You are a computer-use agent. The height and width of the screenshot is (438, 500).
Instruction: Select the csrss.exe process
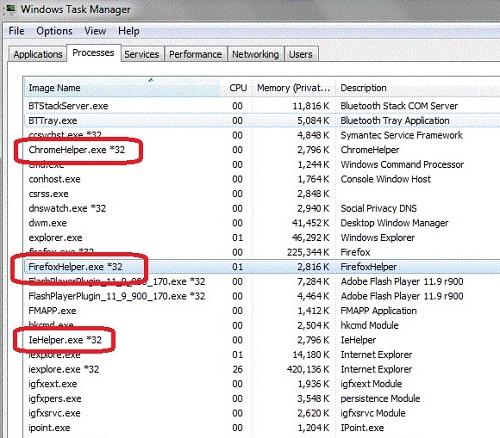tap(262, 194)
